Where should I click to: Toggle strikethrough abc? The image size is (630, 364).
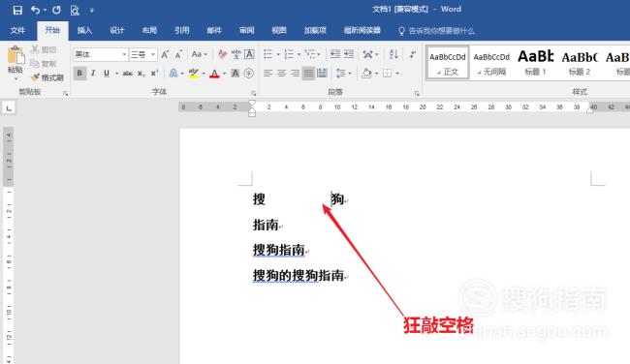128,73
